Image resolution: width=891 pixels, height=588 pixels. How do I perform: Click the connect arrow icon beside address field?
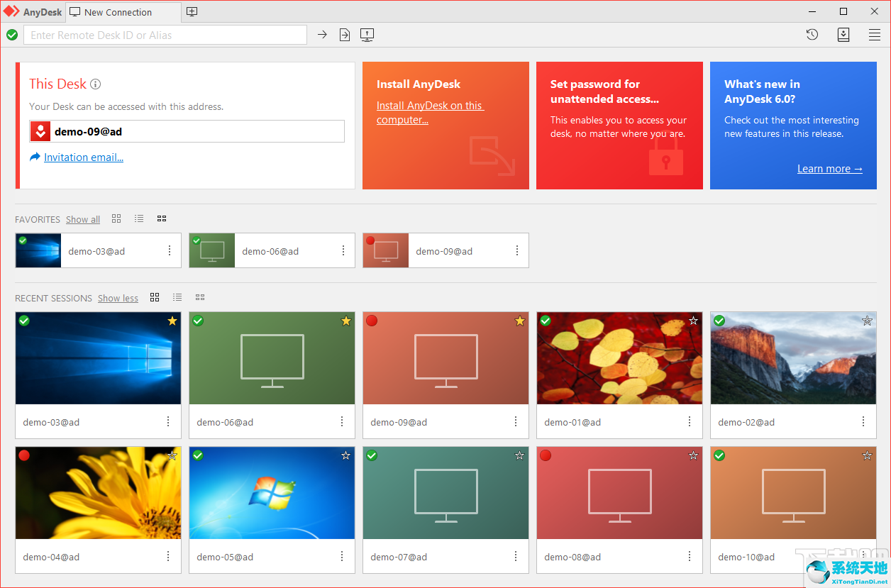click(322, 35)
